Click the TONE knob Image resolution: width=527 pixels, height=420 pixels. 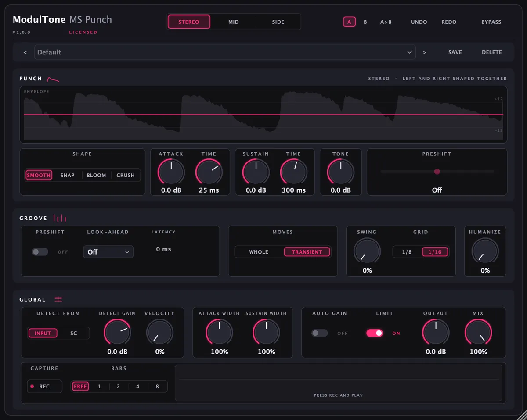[341, 172]
